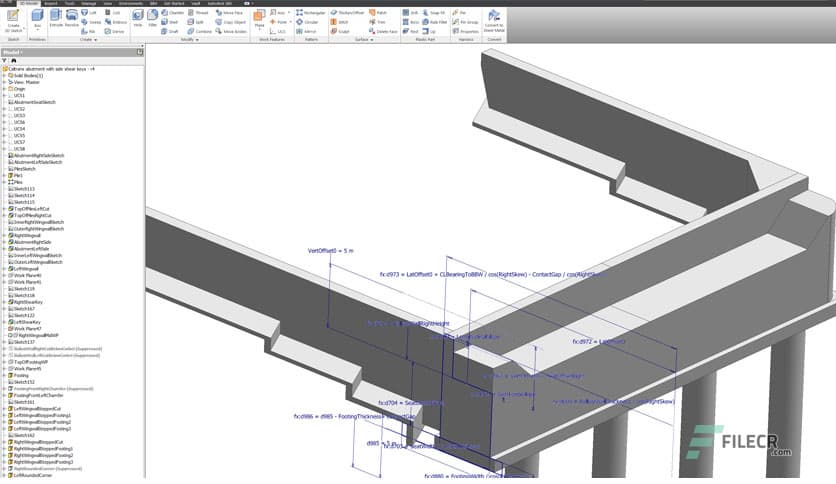This screenshot has width=836, height=484.
Task: Click the Pin Group harness tool
Action: [465, 22]
